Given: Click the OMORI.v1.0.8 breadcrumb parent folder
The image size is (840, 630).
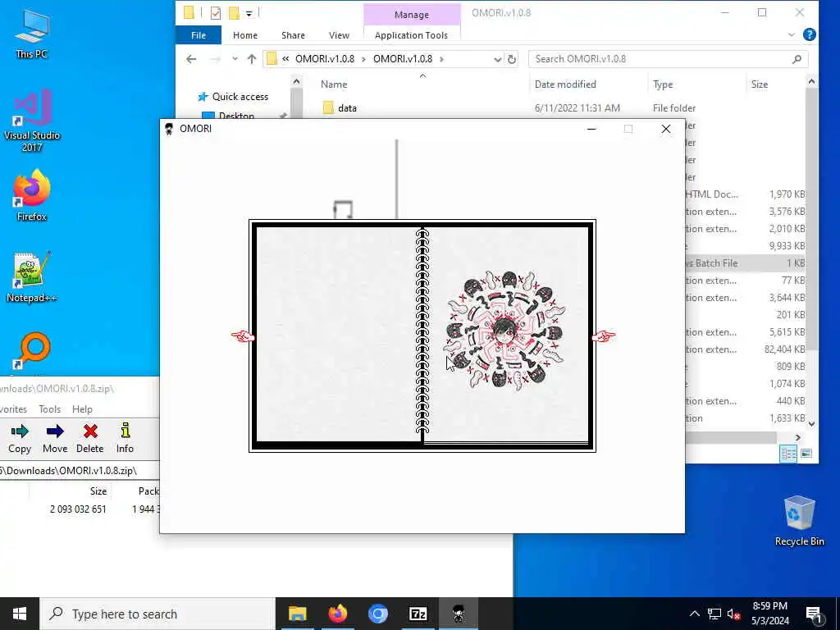Looking at the screenshot, I should pos(325,59).
